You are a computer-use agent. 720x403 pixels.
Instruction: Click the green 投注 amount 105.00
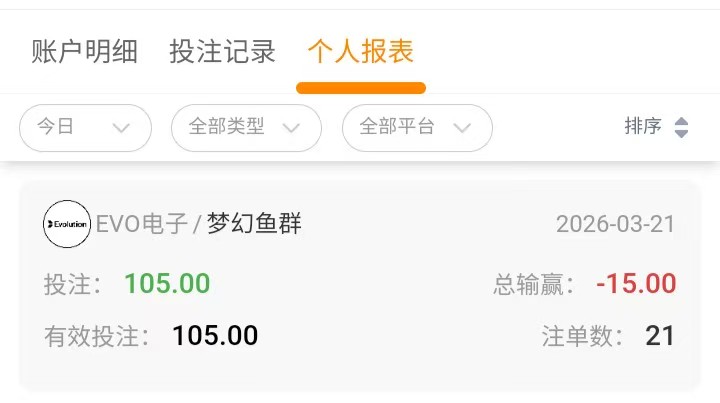point(167,284)
